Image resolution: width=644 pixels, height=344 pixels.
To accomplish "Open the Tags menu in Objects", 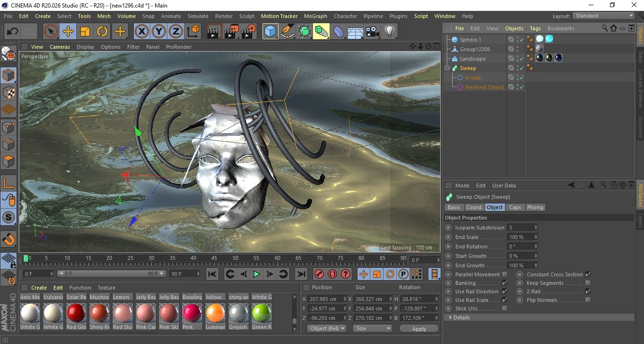I will click(x=535, y=28).
